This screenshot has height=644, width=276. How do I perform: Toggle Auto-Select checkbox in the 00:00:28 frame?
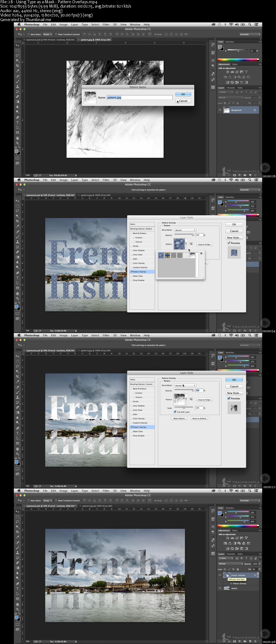pos(28,34)
